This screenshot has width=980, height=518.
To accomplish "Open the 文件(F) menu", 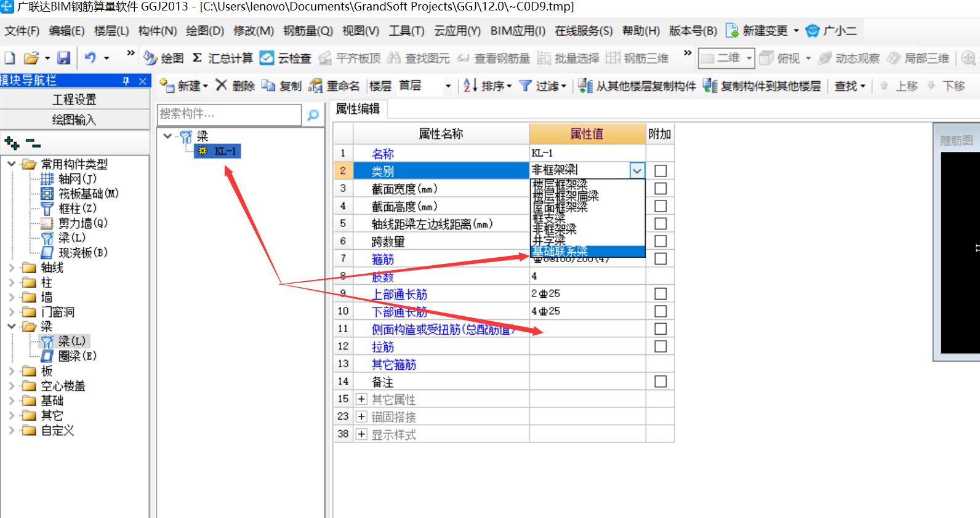I will [22, 31].
